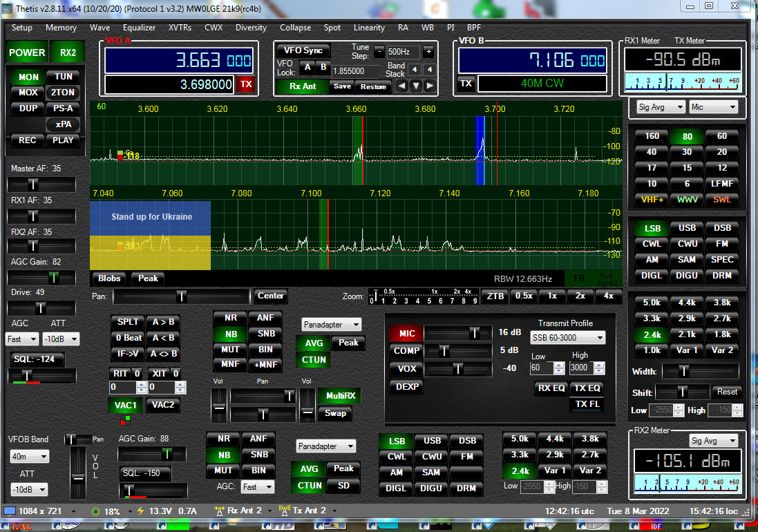Enable MOX transmit
Viewport: 758px width, 532px height.
pyautogui.click(x=28, y=93)
